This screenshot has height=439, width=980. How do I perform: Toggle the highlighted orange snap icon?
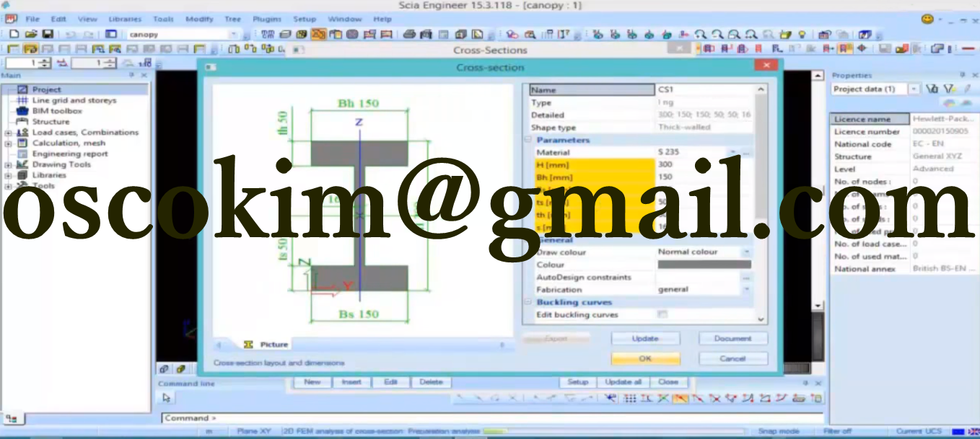[680, 398]
